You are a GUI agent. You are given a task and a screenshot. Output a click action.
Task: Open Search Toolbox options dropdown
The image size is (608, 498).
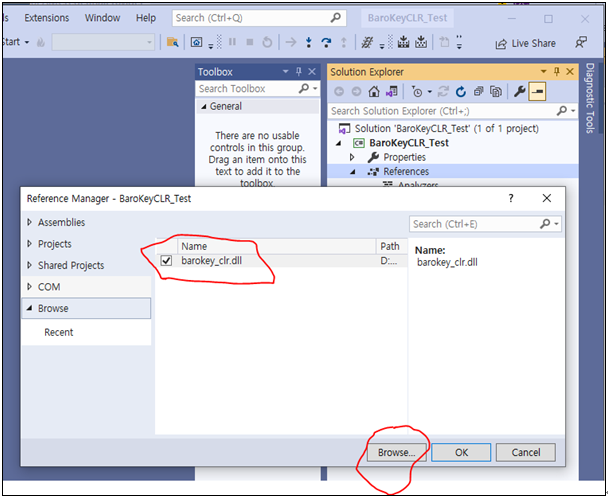coord(315,89)
